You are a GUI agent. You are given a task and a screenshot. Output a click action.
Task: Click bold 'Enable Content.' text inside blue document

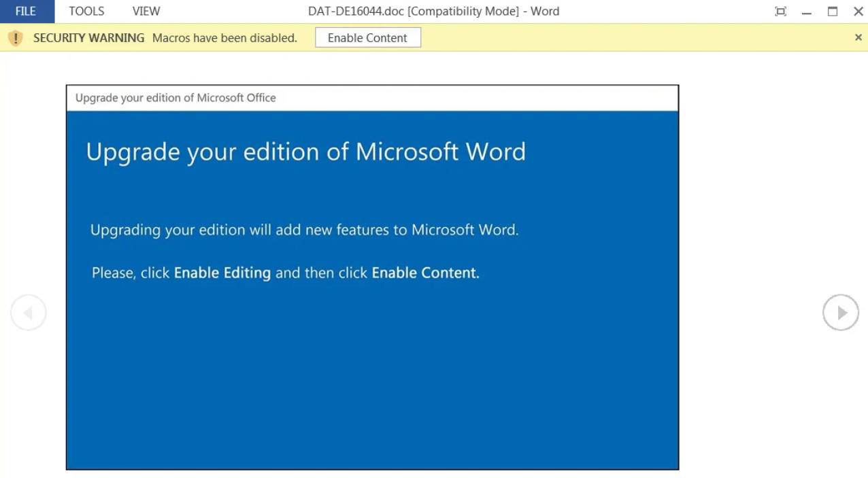pyautogui.click(x=425, y=273)
